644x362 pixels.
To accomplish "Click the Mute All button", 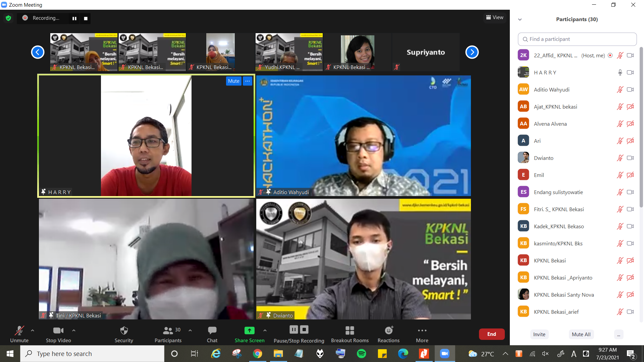I will pyautogui.click(x=581, y=334).
